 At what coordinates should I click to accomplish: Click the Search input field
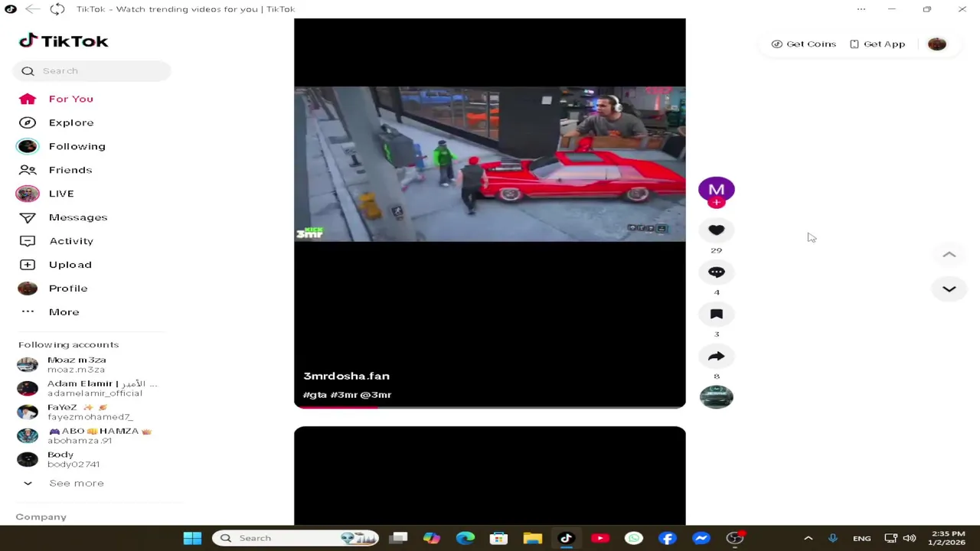[92, 70]
